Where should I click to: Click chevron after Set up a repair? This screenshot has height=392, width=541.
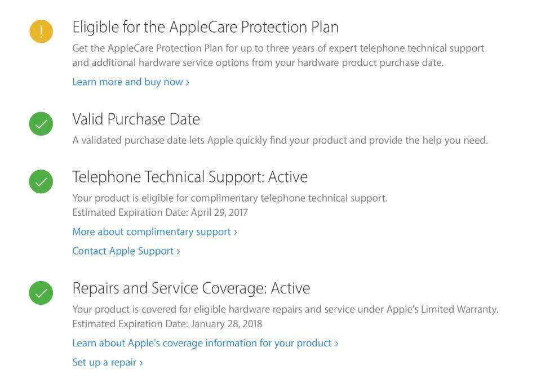click(141, 363)
